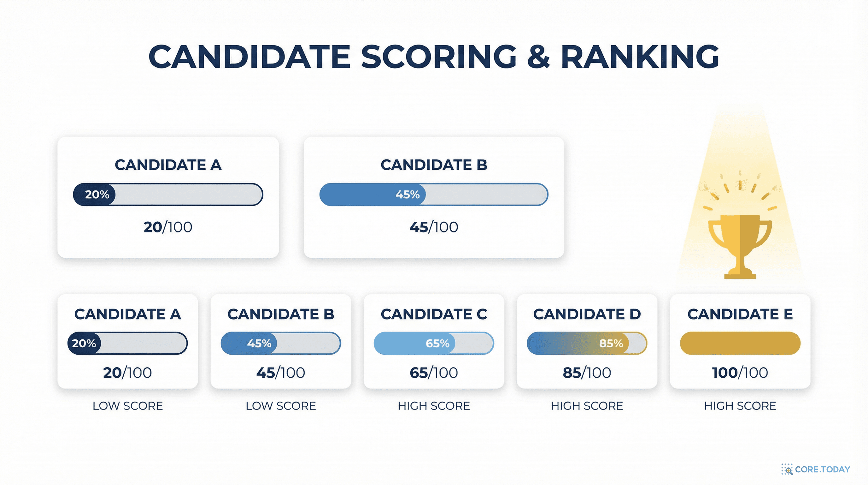Screen dimensions: 868x485
Task: Click the LOW SCORE label below Candidate A
Action: tap(128, 406)
